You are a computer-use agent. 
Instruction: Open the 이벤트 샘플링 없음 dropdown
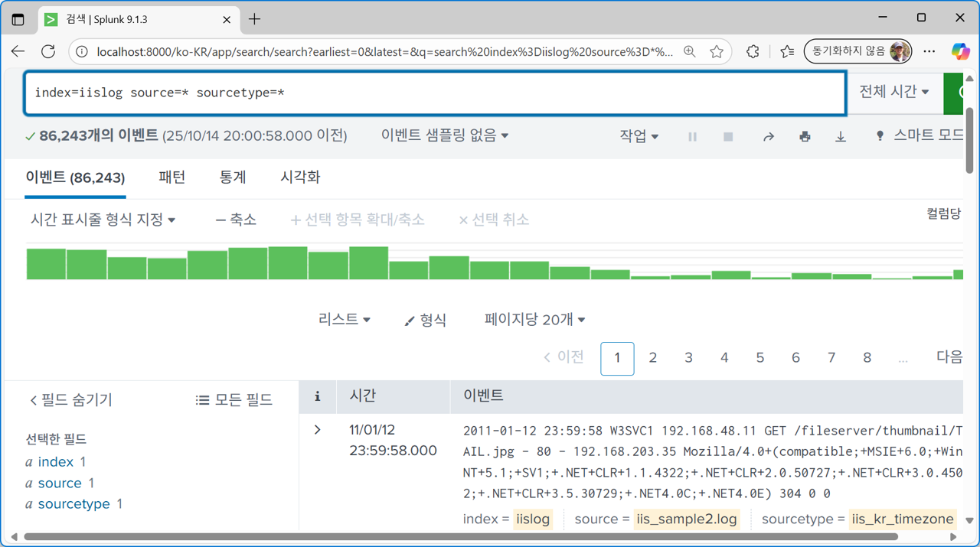pos(445,135)
